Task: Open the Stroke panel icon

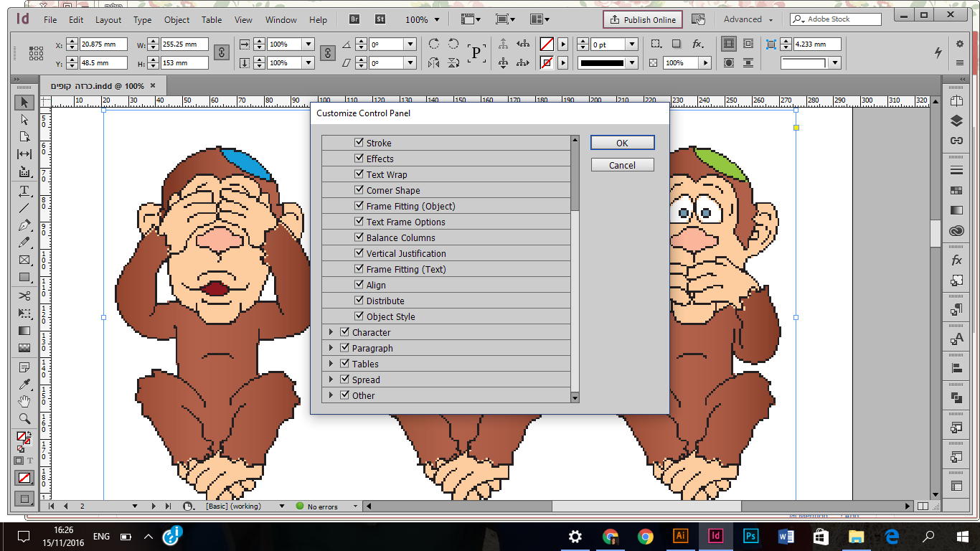Action: (956, 171)
